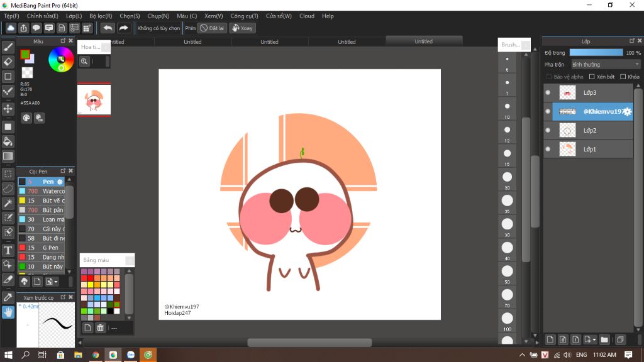Open the Lớp(L) menu
The width and height of the screenshot is (644, 362).
point(74,16)
